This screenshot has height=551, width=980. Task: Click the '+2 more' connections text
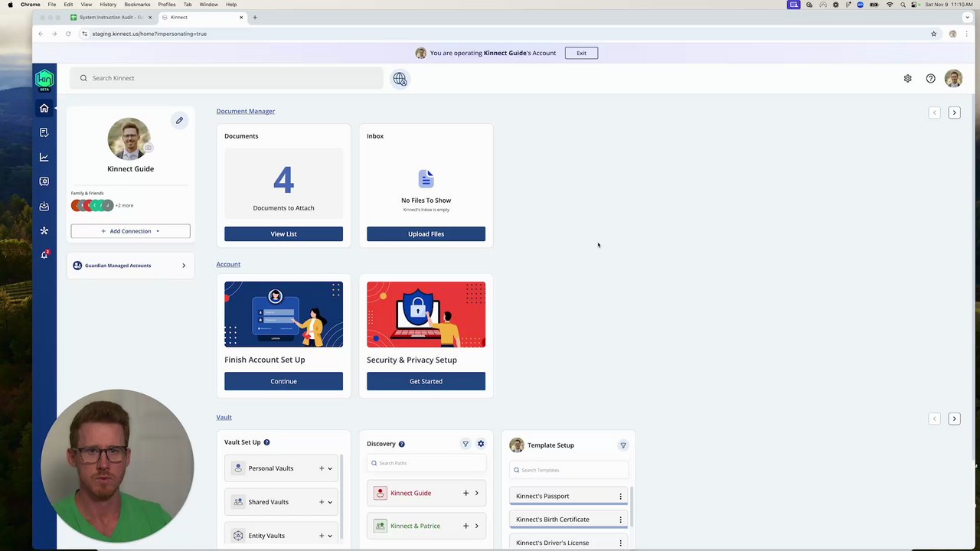point(124,205)
